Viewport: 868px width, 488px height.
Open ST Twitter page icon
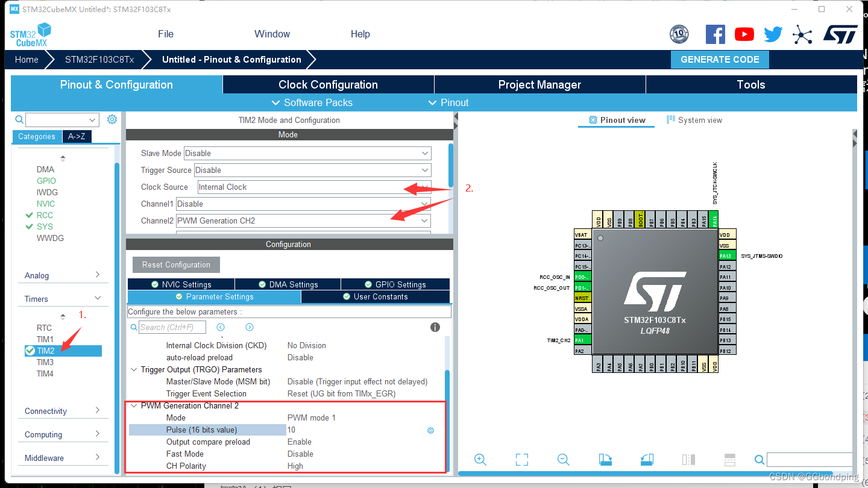tap(773, 34)
